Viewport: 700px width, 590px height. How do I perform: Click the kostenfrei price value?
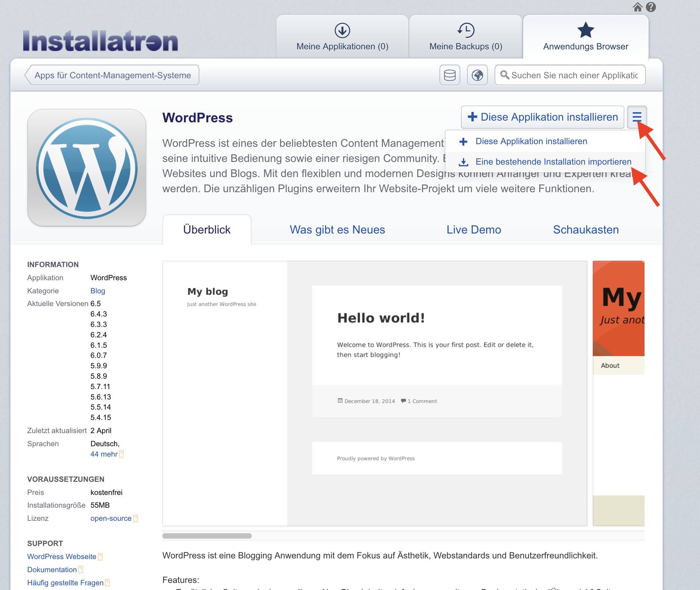pyautogui.click(x=106, y=493)
